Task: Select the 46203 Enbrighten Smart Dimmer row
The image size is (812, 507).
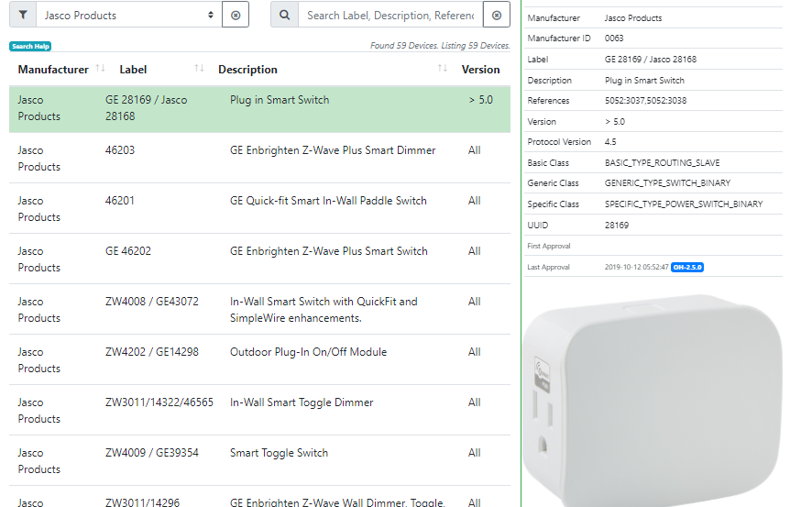Action: (259, 159)
